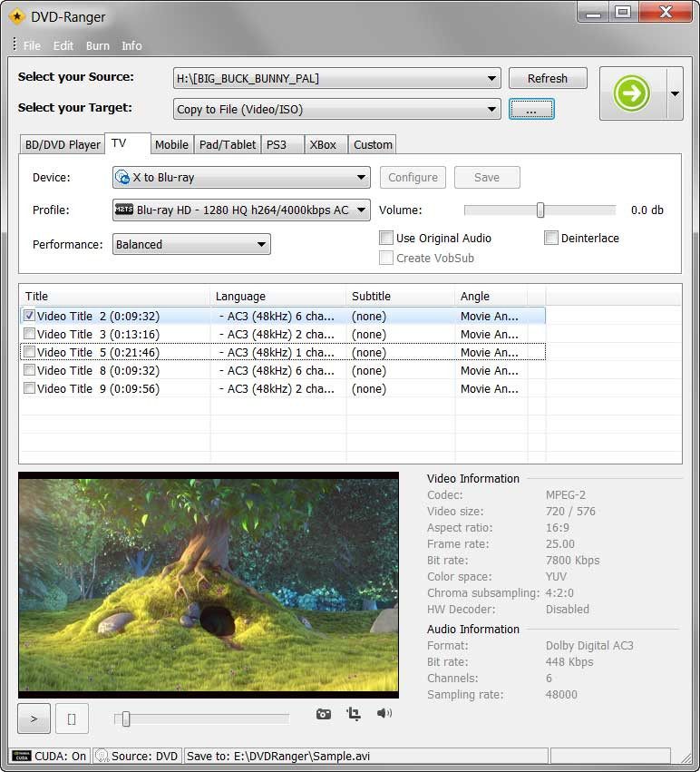
Task: Expand the Device dropdown
Action: tap(241, 177)
